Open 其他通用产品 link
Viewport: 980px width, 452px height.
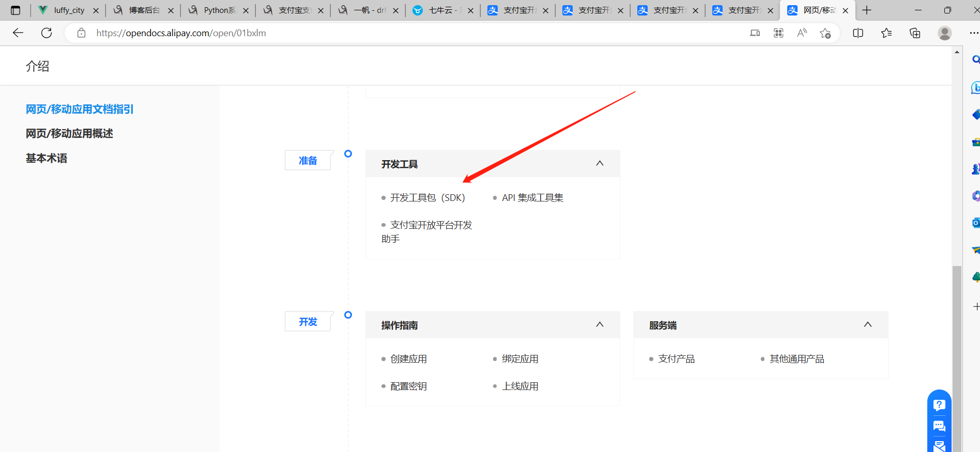coord(797,359)
